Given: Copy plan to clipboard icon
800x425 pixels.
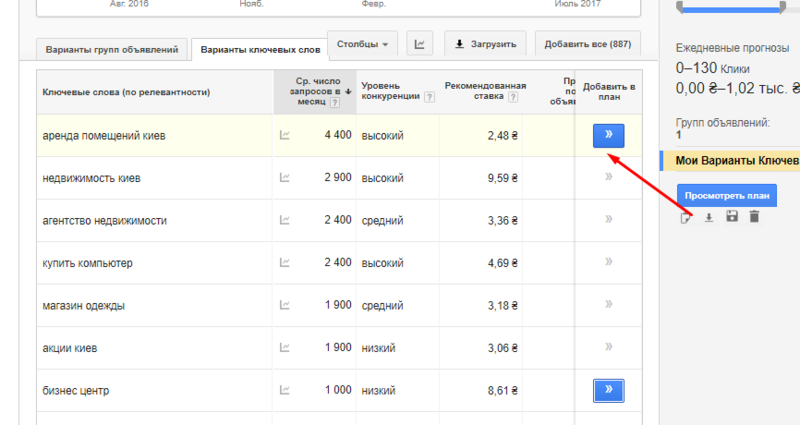Looking at the screenshot, I should 686,218.
